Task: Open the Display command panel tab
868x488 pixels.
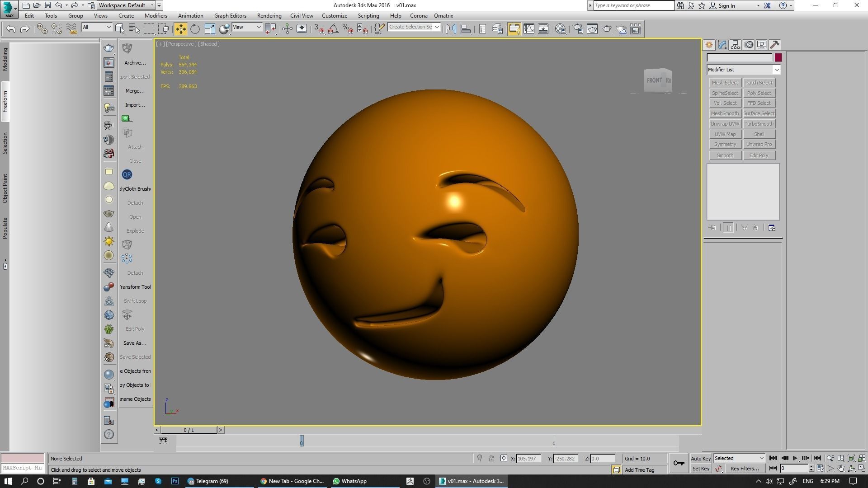Action: coord(762,45)
